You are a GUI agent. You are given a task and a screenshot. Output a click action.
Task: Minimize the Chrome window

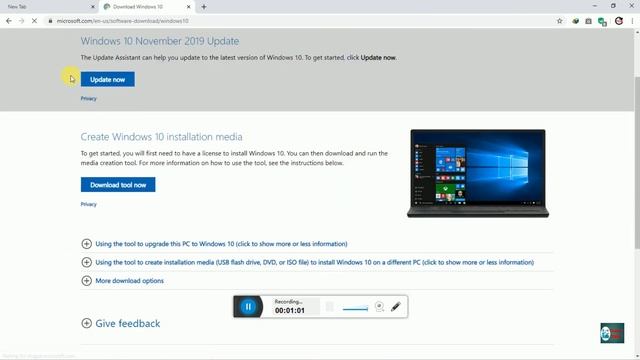click(x=594, y=6)
